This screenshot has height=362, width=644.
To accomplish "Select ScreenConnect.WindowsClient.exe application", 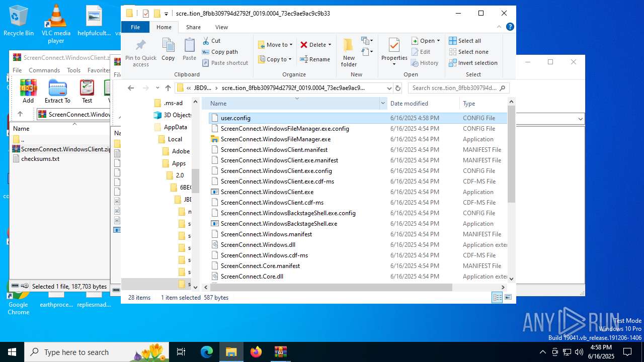I will click(x=358, y=192).
